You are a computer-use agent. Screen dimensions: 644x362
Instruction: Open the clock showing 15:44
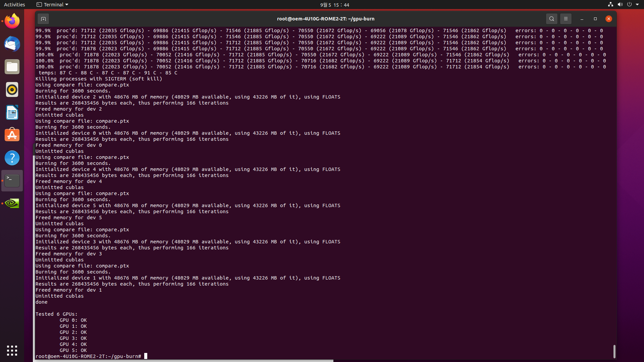coord(335,5)
